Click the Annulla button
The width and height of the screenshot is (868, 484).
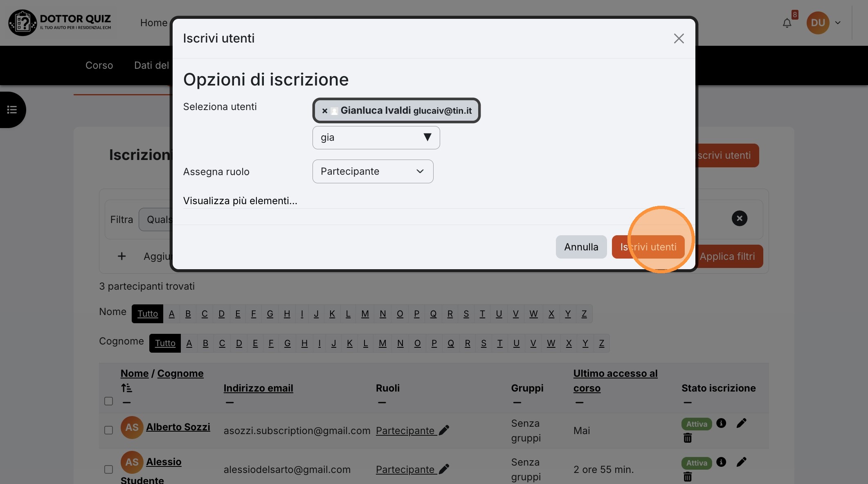581,247
